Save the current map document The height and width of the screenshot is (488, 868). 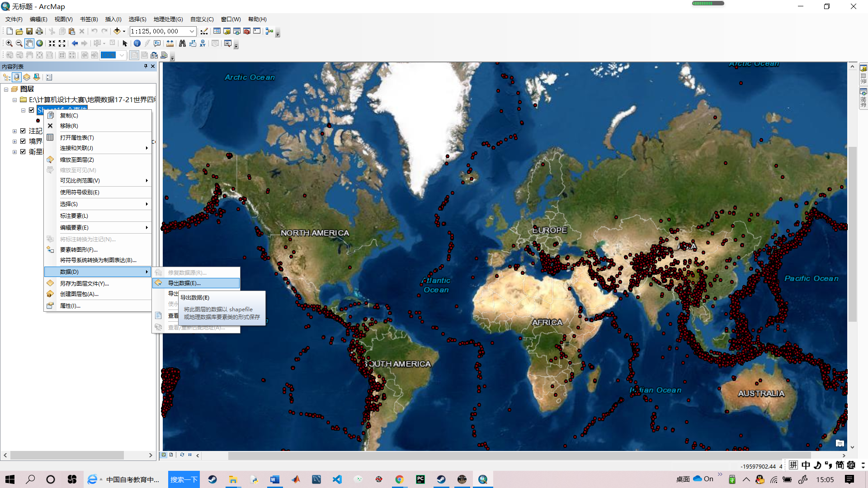tap(29, 31)
